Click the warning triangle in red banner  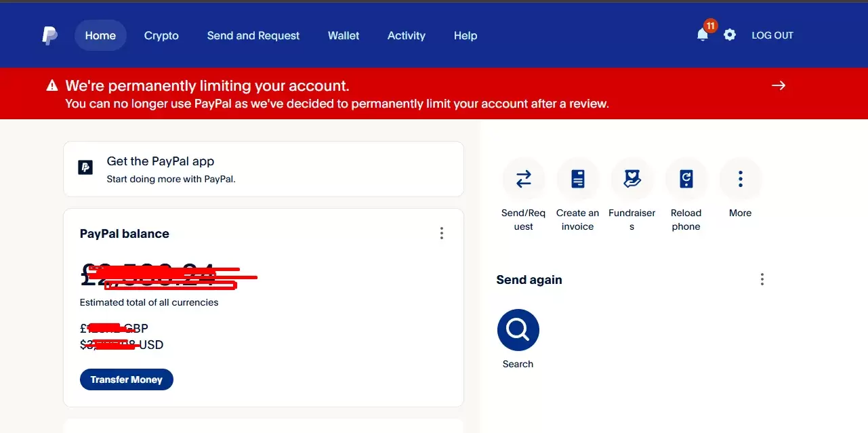point(52,86)
